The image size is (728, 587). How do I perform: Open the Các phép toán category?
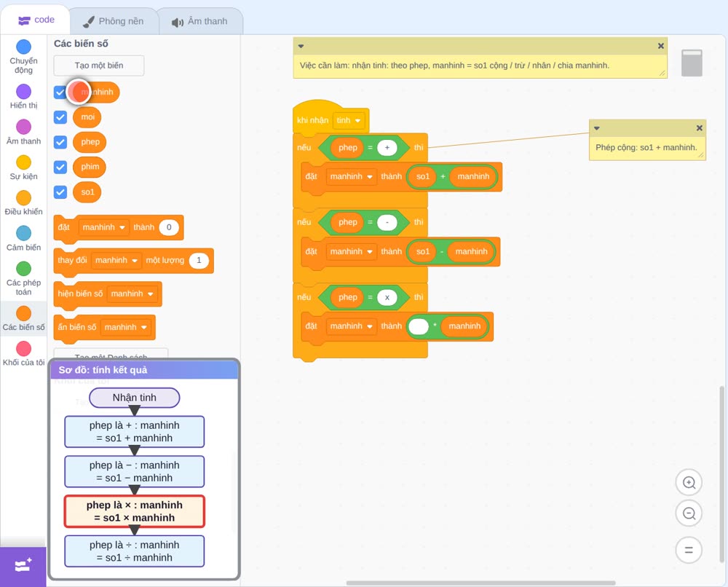click(x=23, y=279)
